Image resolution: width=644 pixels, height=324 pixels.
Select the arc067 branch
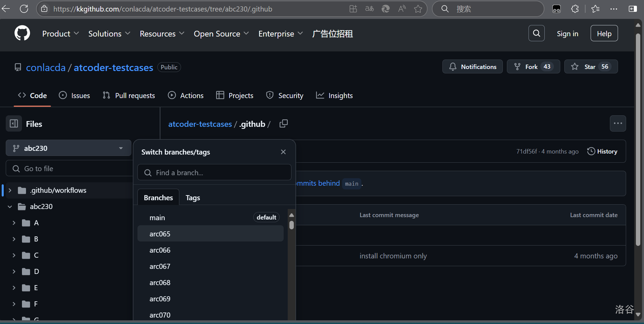(160, 267)
